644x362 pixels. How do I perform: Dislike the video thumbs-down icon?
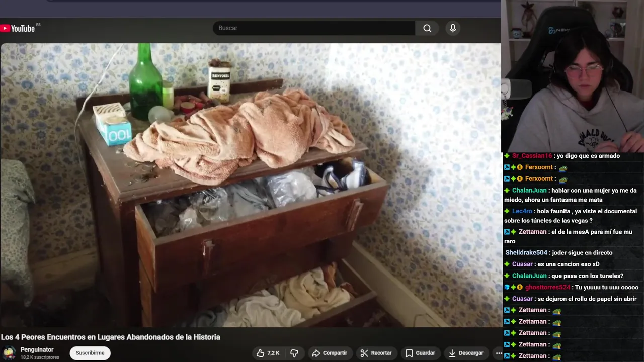pos(295,353)
